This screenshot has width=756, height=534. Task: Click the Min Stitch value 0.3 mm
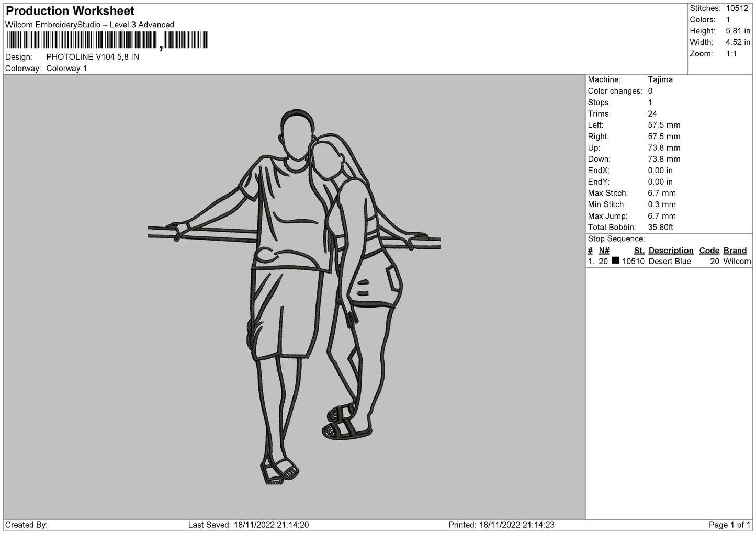pos(662,204)
